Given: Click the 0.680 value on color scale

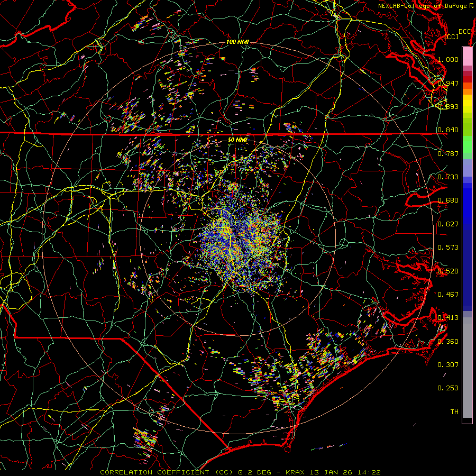Looking at the screenshot, I should (x=448, y=200).
